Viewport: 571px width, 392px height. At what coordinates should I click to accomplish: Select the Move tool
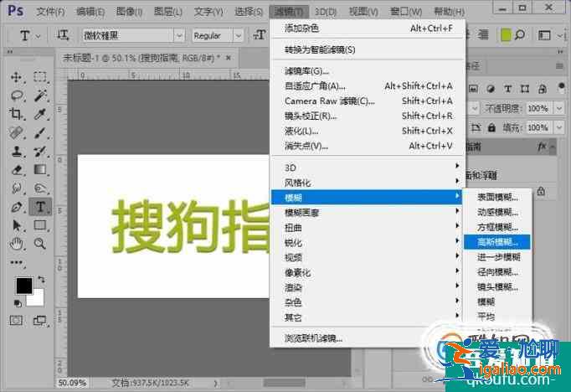tap(16, 77)
